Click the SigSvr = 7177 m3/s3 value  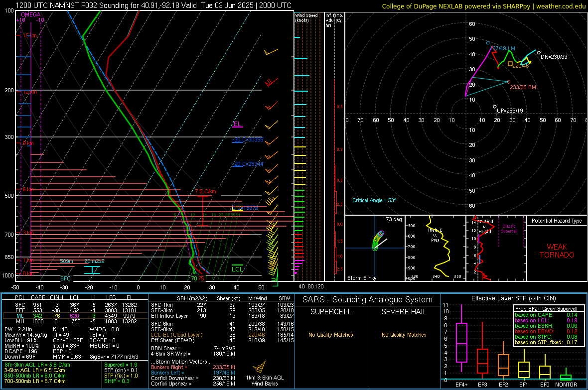point(114,357)
